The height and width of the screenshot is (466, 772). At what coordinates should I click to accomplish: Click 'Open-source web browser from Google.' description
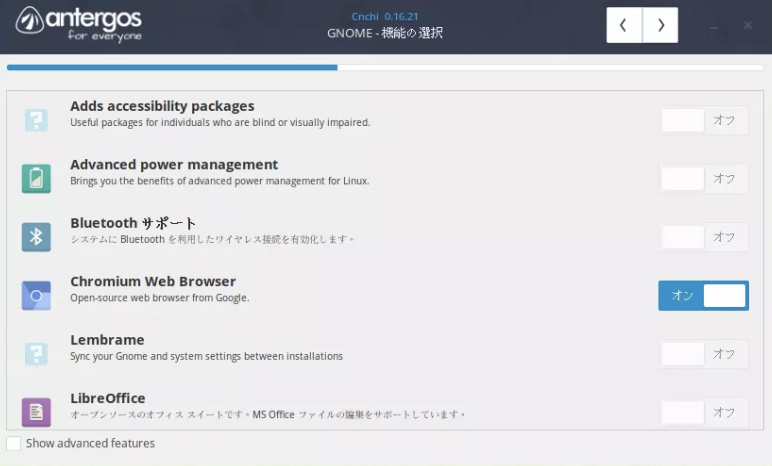160,298
